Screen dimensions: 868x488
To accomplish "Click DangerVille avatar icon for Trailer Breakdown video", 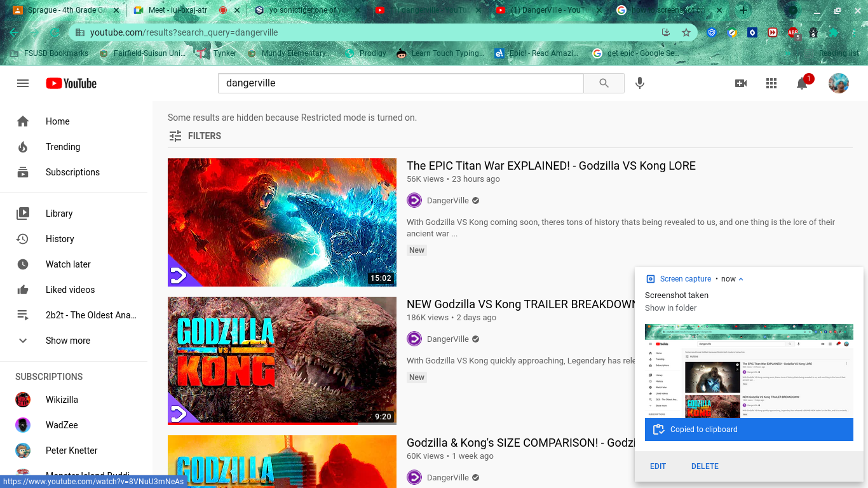I will tap(414, 339).
